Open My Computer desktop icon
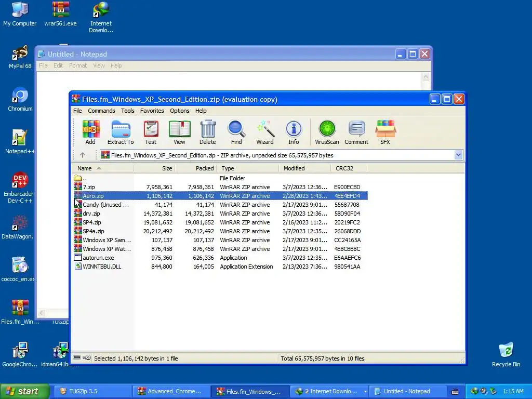This screenshot has height=399, width=532. (20, 14)
